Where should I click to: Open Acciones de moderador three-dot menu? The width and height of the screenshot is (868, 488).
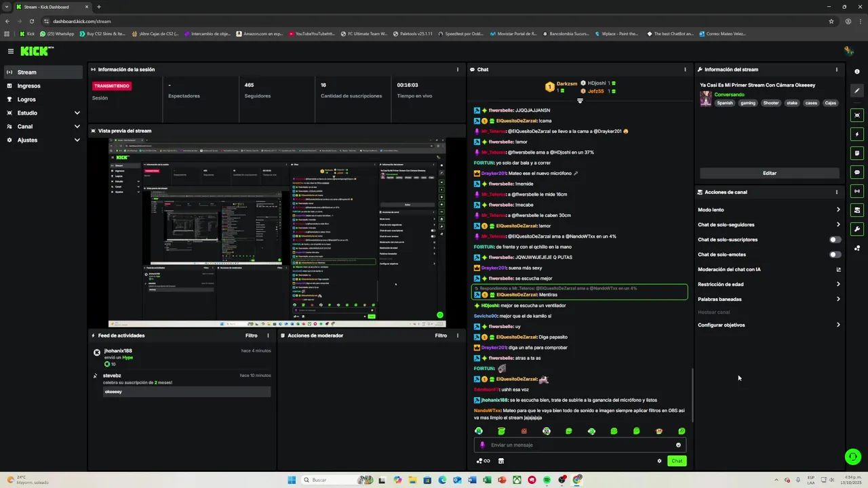coord(458,335)
